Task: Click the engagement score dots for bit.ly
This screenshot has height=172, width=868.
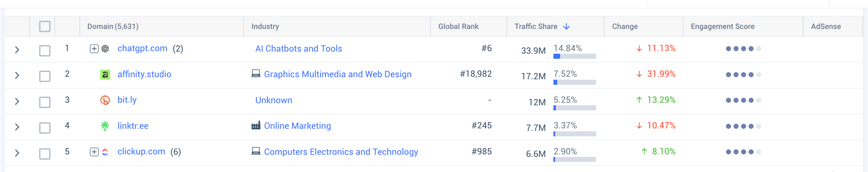Action: click(743, 100)
